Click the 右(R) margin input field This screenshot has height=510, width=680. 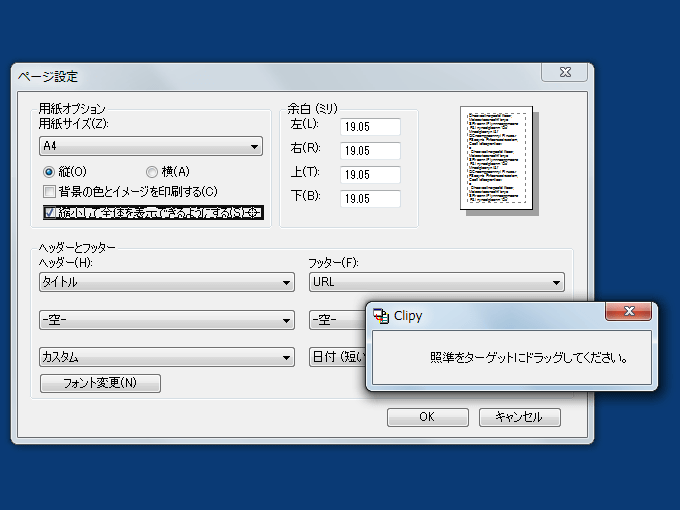click(x=370, y=150)
